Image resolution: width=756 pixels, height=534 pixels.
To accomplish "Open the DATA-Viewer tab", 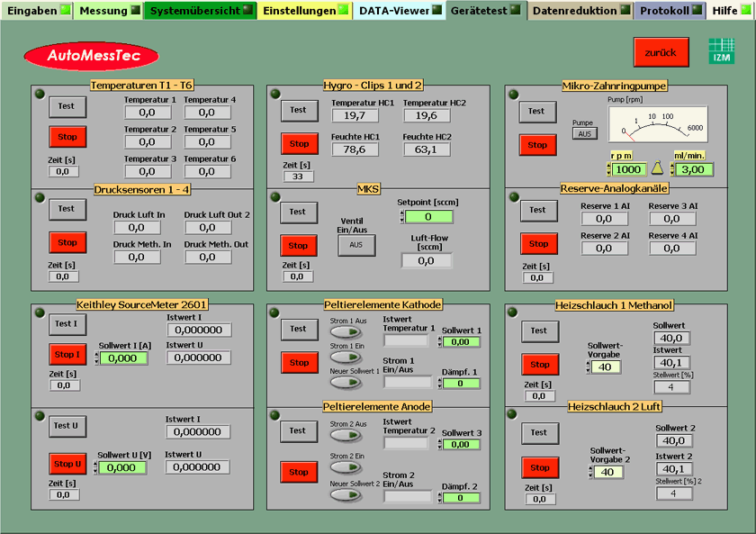I will click(400, 10).
